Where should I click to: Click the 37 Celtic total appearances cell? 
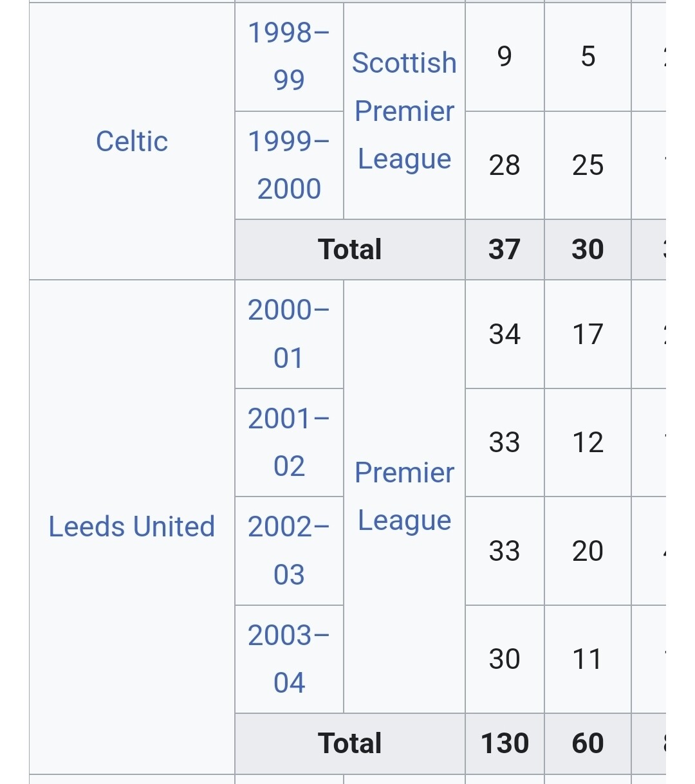pyautogui.click(x=505, y=250)
